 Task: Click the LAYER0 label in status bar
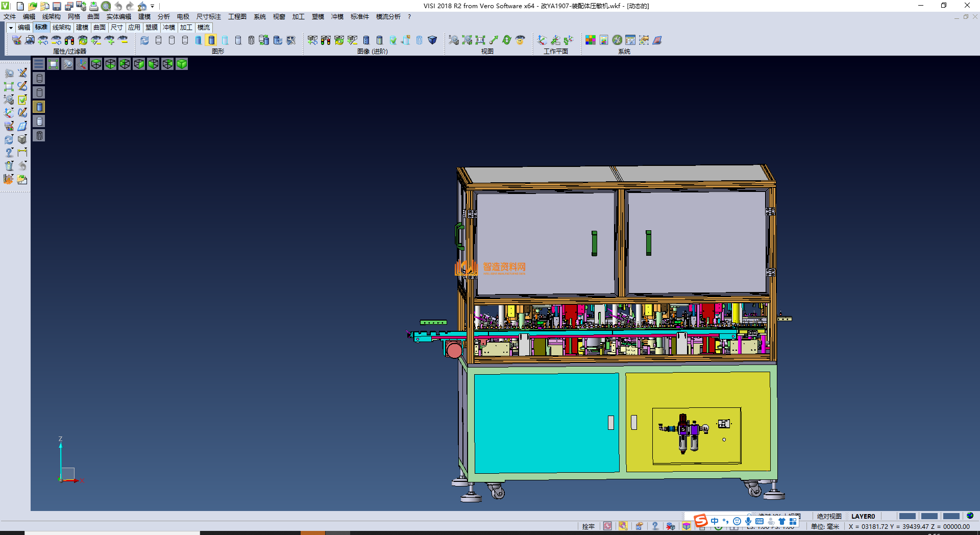863,516
